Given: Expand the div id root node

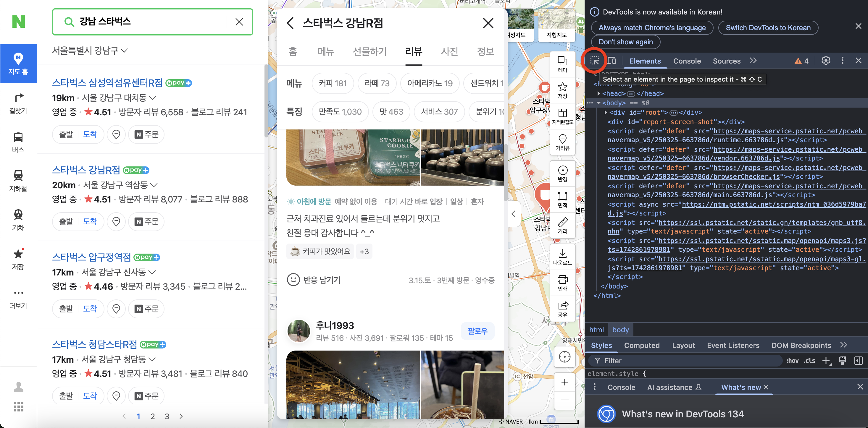Looking at the screenshot, I should point(606,112).
